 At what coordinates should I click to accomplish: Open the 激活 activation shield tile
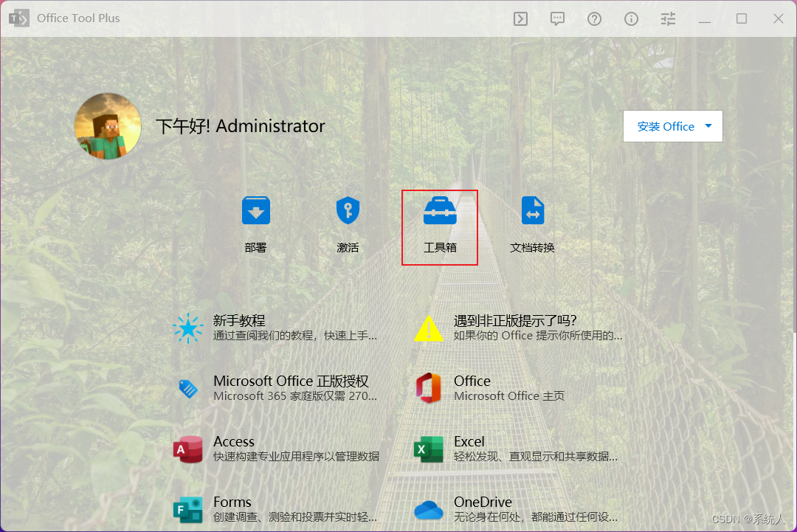pyautogui.click(x=348, y=224)
